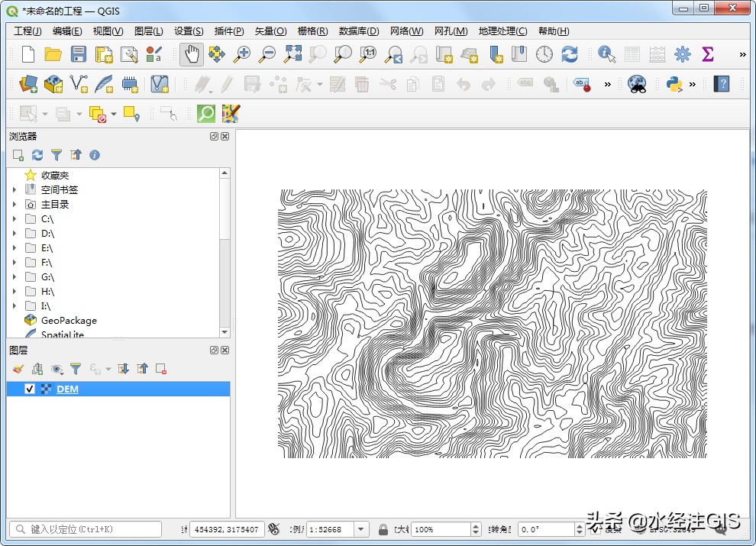Image resolution: width=756 pixels, height=546 pixels.
Task: Show hidden main toolbar items chevron
Action: 742,54
